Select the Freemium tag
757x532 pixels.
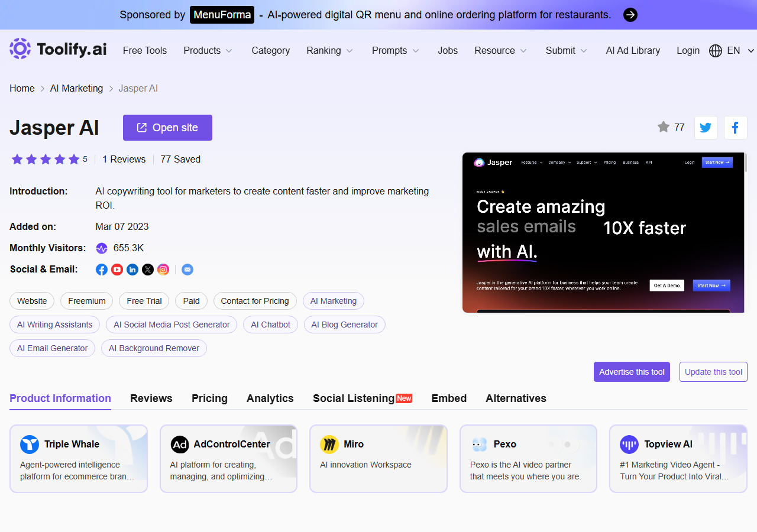tap(87, 301)
